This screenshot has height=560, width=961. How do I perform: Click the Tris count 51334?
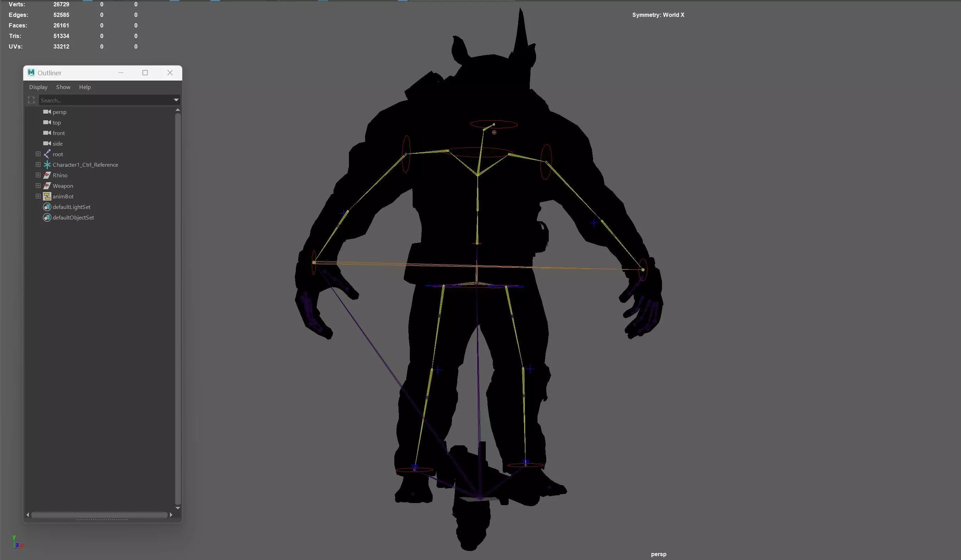61,36
